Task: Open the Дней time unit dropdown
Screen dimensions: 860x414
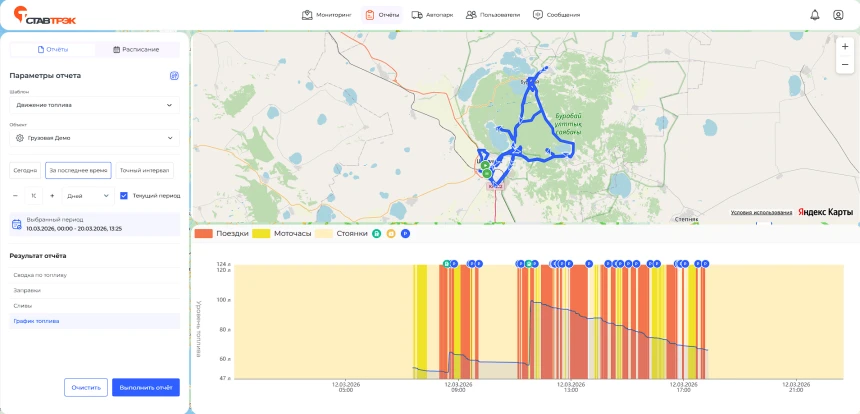Action: 87,196
